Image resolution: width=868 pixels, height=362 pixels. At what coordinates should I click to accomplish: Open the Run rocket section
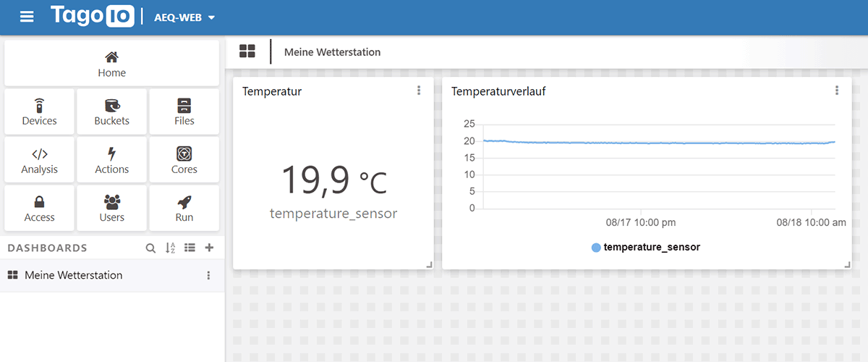(x=184, y=208)
